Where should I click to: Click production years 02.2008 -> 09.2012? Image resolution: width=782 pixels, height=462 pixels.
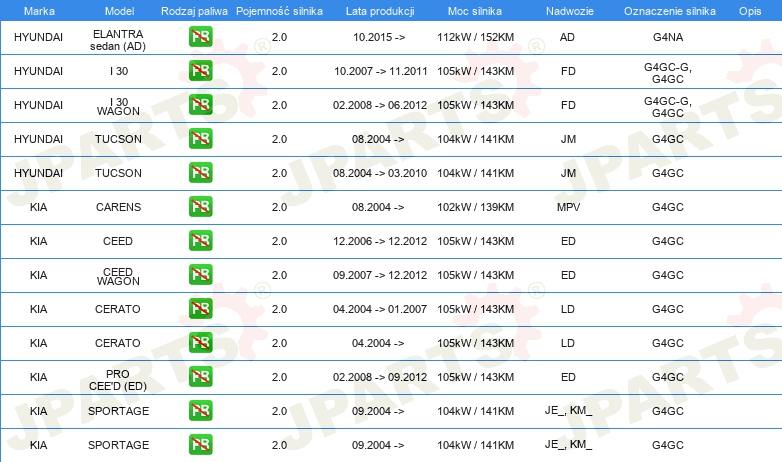point(380,377)
